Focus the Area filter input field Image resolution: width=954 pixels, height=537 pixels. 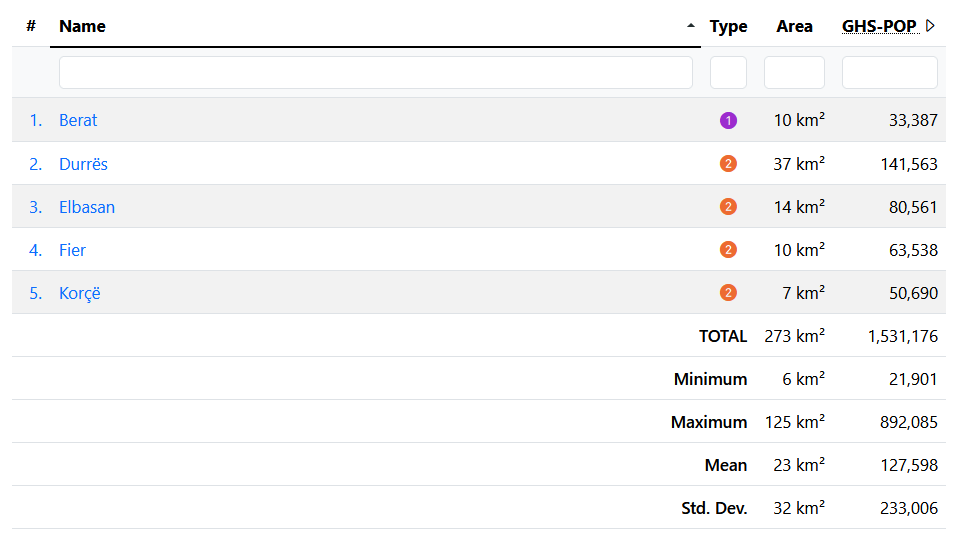pos(794,72)
